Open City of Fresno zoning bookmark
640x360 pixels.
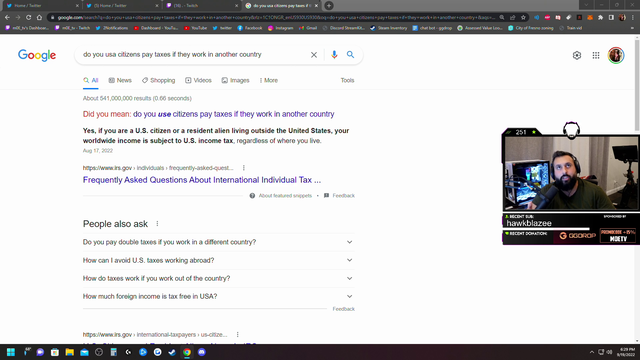[531, 28]
